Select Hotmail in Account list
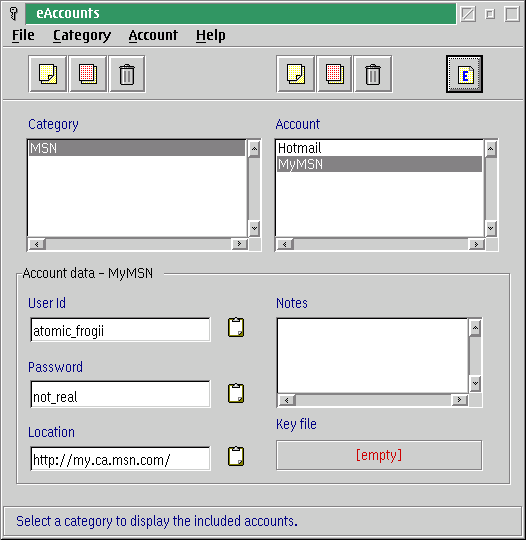The image size is (526, 540). pyautogui.click(x=380, y=148)
